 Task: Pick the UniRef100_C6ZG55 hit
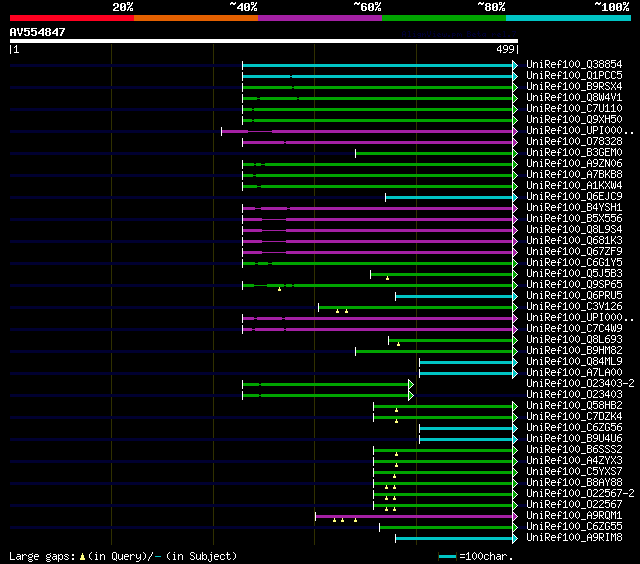click(x=574, y=527)
